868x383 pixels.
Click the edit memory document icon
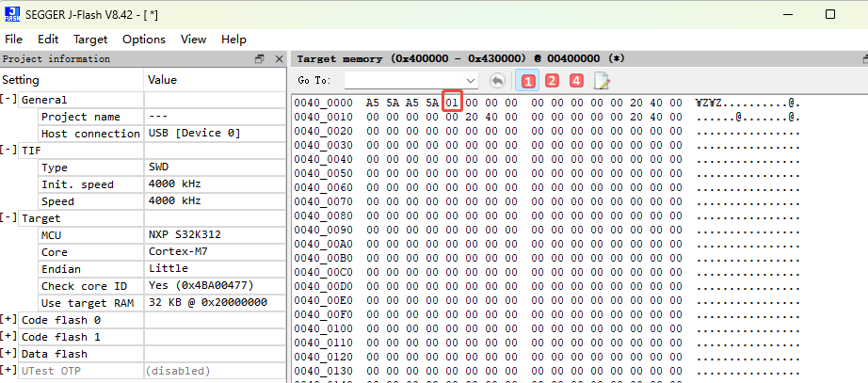point(602,81)
